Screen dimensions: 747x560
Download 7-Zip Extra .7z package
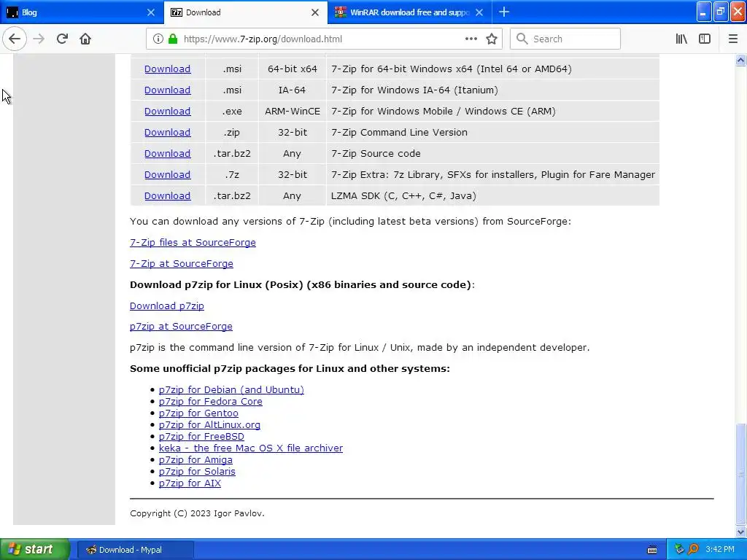[x=167, y=175]
